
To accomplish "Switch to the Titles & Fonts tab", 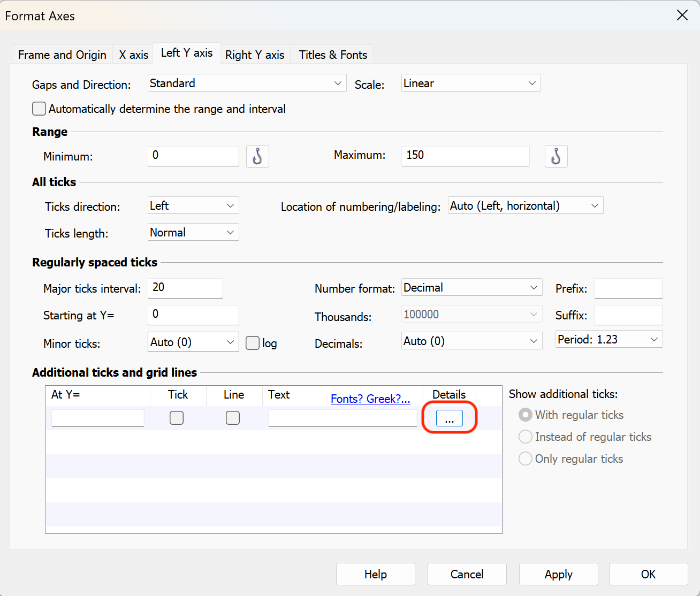I will 332,54.
